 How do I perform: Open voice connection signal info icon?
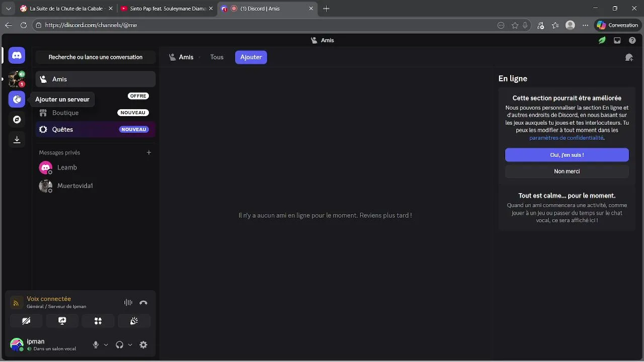[x=16, y=303]
